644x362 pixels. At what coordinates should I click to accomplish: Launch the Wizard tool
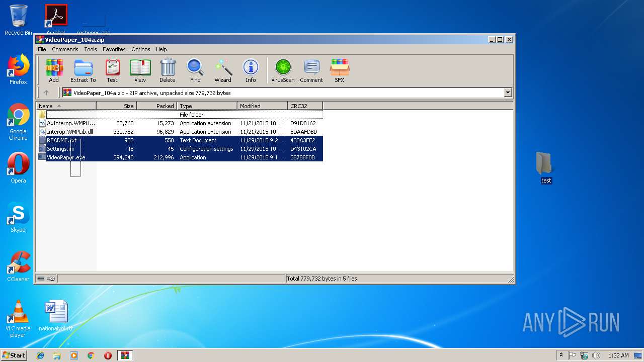click(223, 70)
